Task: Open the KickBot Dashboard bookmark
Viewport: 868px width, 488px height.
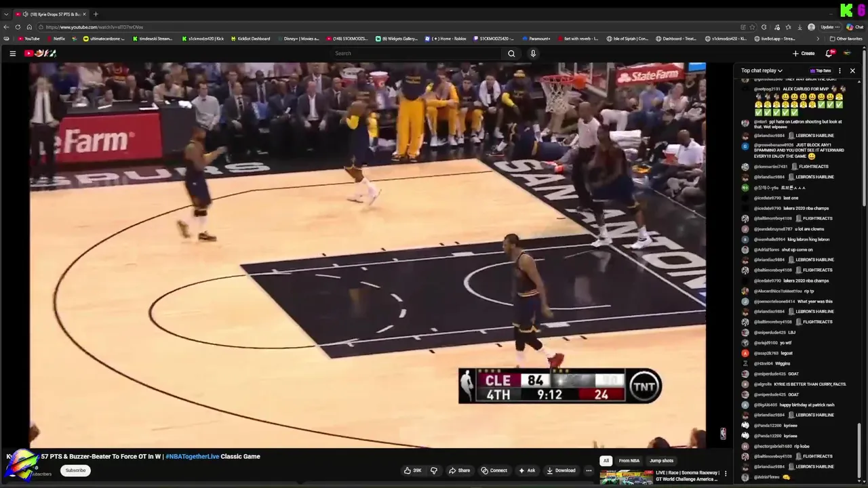Action: pos(250,39)
